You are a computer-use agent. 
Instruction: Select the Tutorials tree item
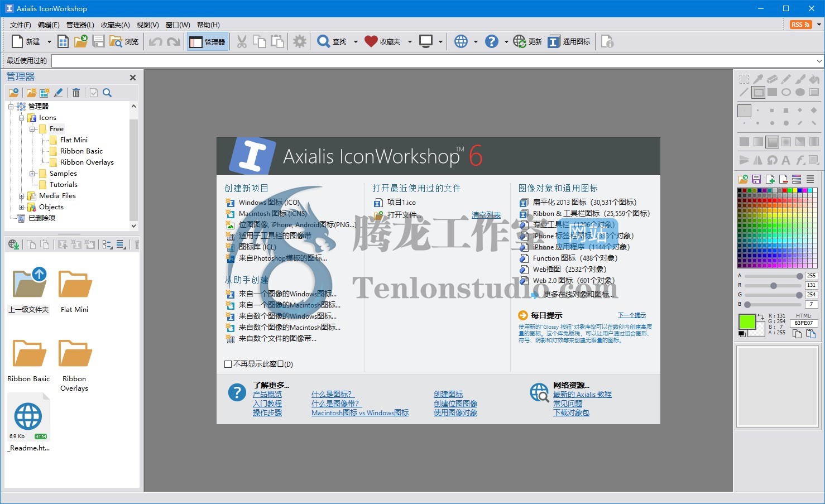tap(64, 185)
